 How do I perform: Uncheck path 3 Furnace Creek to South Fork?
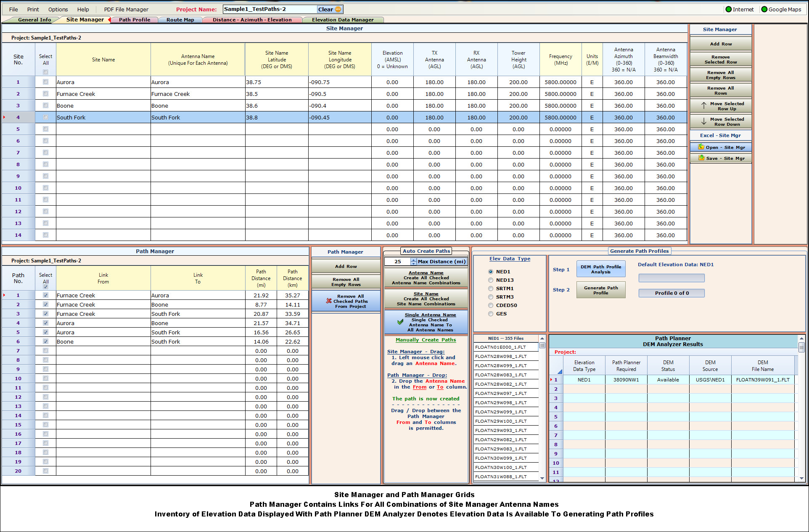pos(45,314)
